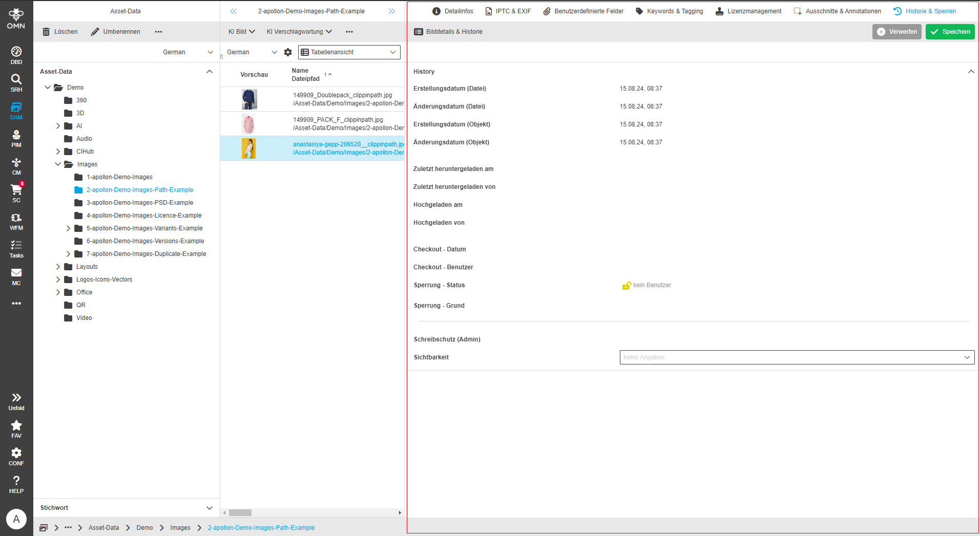
Task: Select 149909_Doublepack_clippinpath.jpg thumbnail
Action: tap(249, 99)
